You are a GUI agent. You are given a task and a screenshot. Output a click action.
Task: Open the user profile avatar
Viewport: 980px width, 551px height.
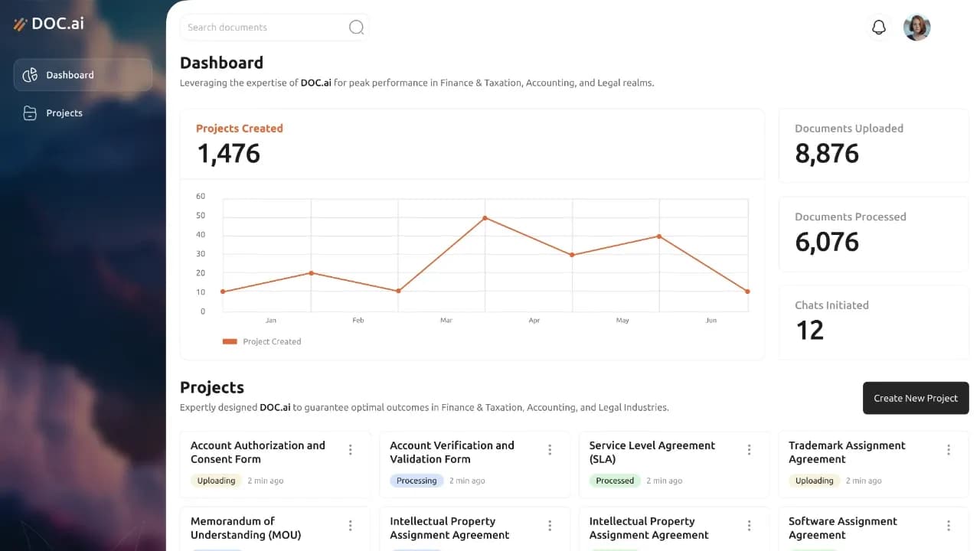pos(916,28)
